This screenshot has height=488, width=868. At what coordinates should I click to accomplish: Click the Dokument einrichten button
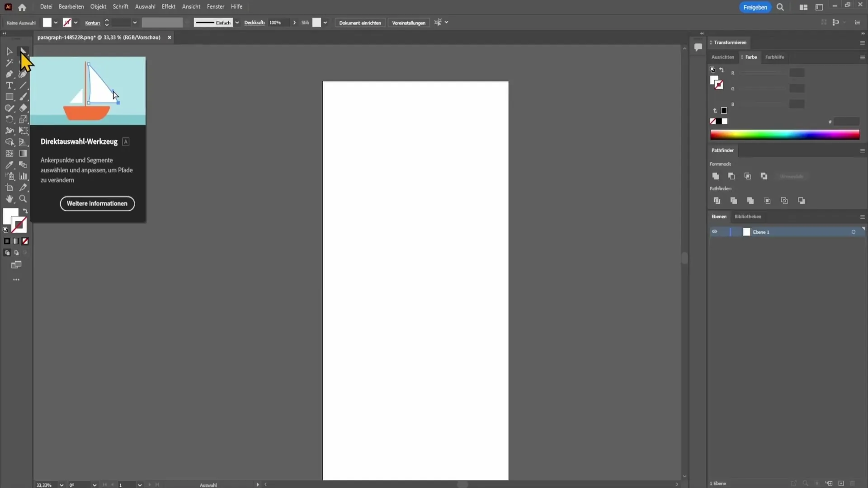tap(360, 23)
